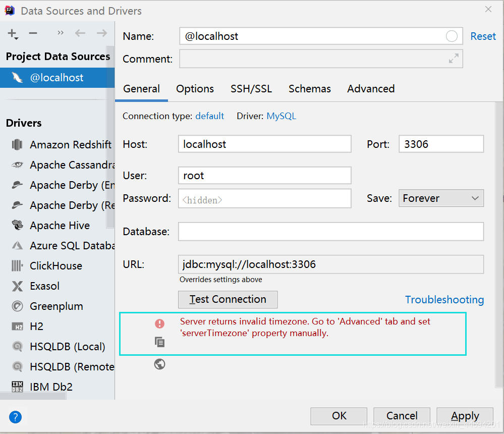Change connection type from default
The image size is (504, 434).
209,116
